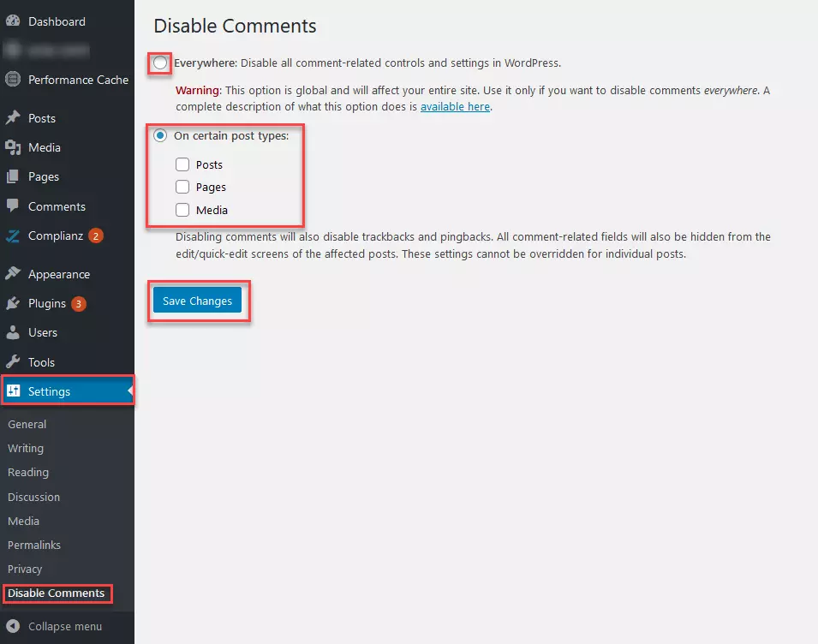Go to Reading settings submenu
The image size is (818, 644).
(x=28, y=472)
